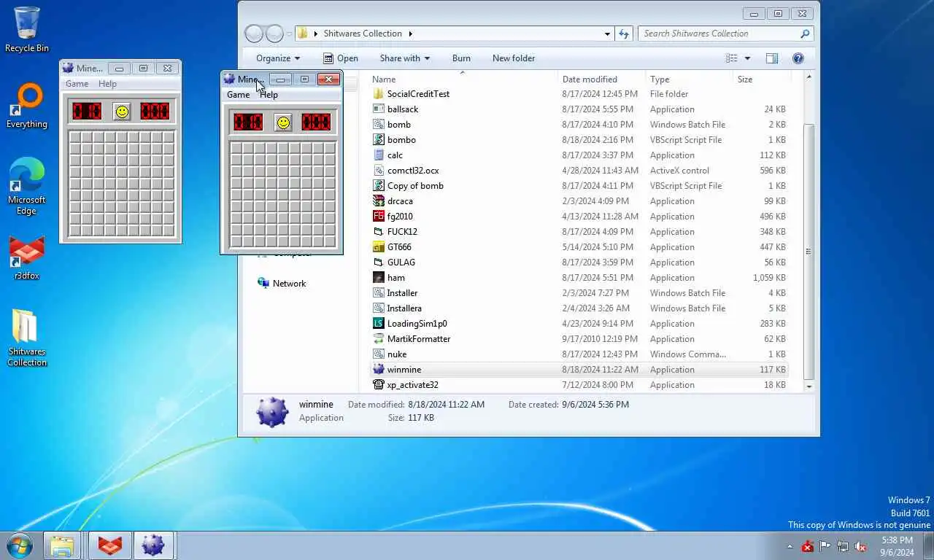Click the r3dfox taskbar icon
This screenshot has width=934, height=560.
coord(110,545)
